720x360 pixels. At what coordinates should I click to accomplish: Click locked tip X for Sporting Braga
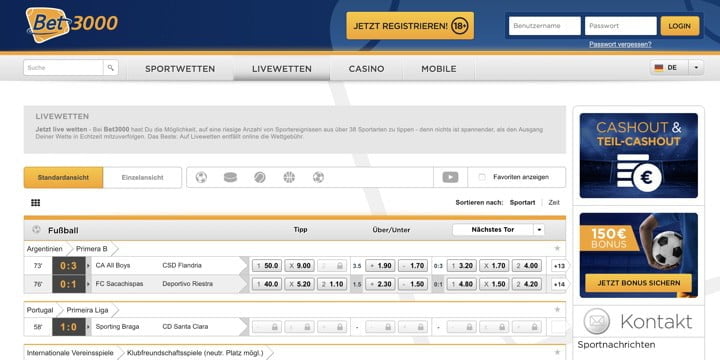pyautogui.click(x=299, y=327)
